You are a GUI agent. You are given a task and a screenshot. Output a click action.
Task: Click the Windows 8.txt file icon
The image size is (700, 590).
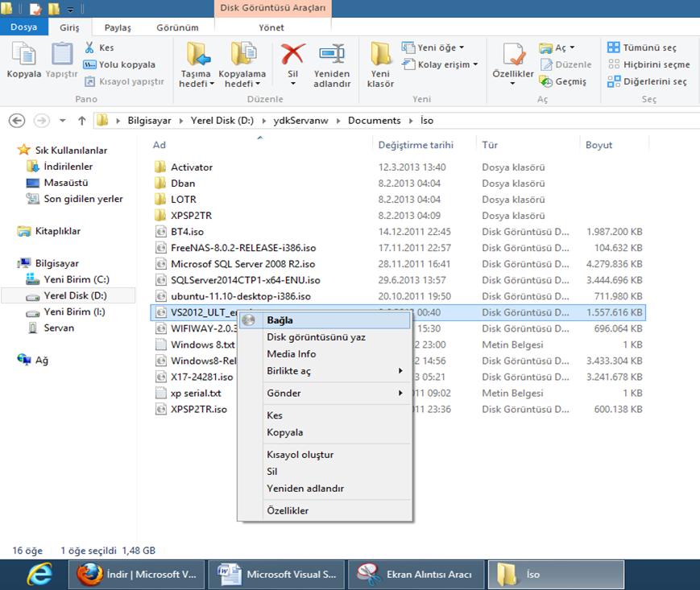pos(161,345)
